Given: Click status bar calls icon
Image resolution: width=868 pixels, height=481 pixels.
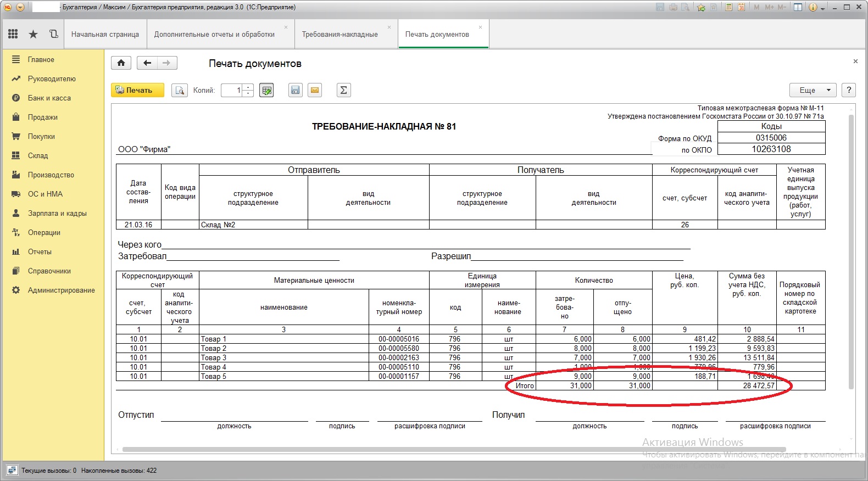Looking at the screenshot, I should 12,471.
